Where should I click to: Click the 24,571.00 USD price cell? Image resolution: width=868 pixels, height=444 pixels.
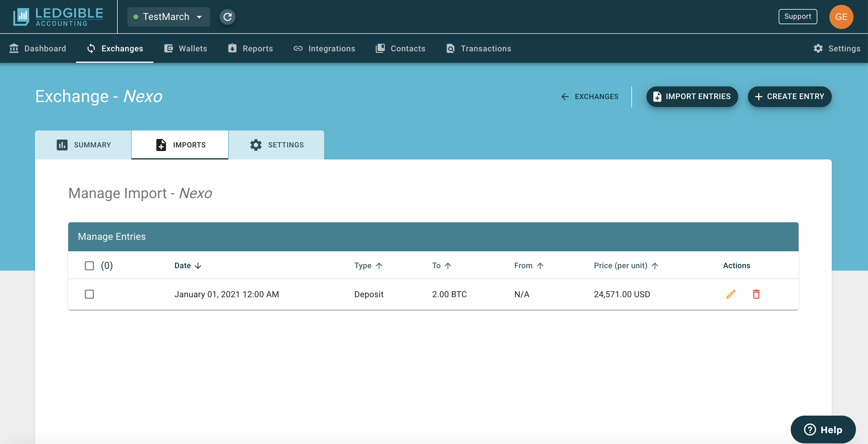[x=622, y=294]
